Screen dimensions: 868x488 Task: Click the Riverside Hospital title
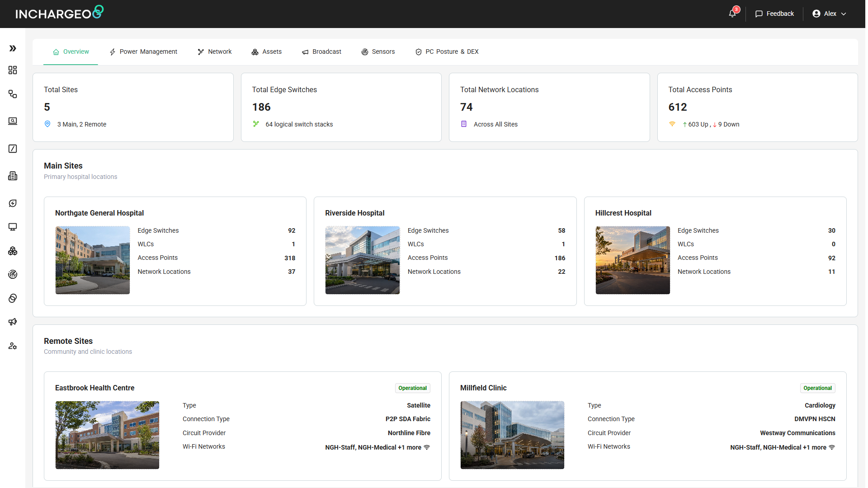(355, 213)
